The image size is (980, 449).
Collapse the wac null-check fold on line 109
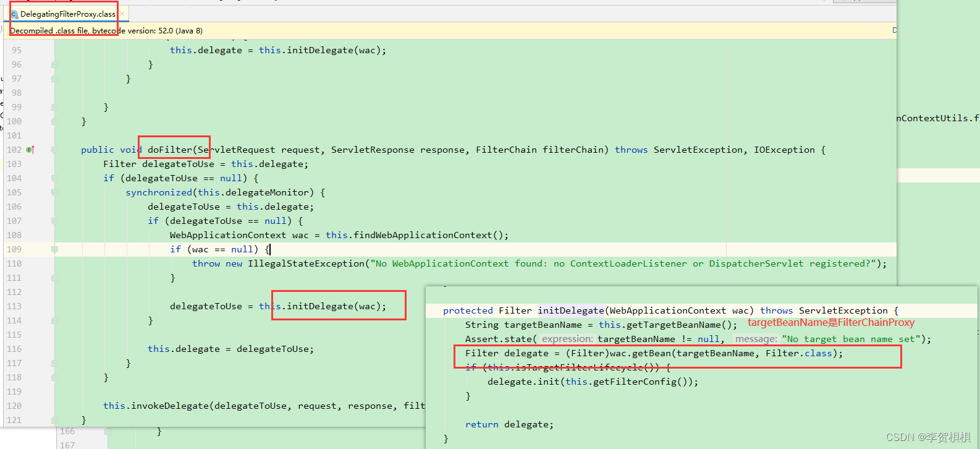(54, 249)
